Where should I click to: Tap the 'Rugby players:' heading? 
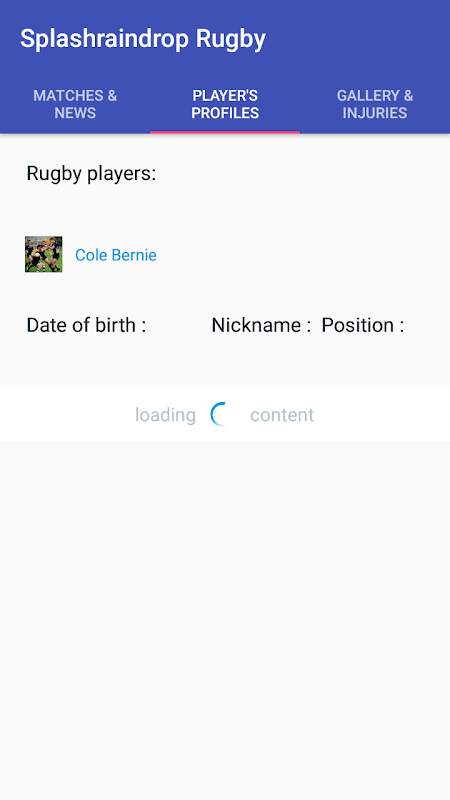[x=91, y=173]
